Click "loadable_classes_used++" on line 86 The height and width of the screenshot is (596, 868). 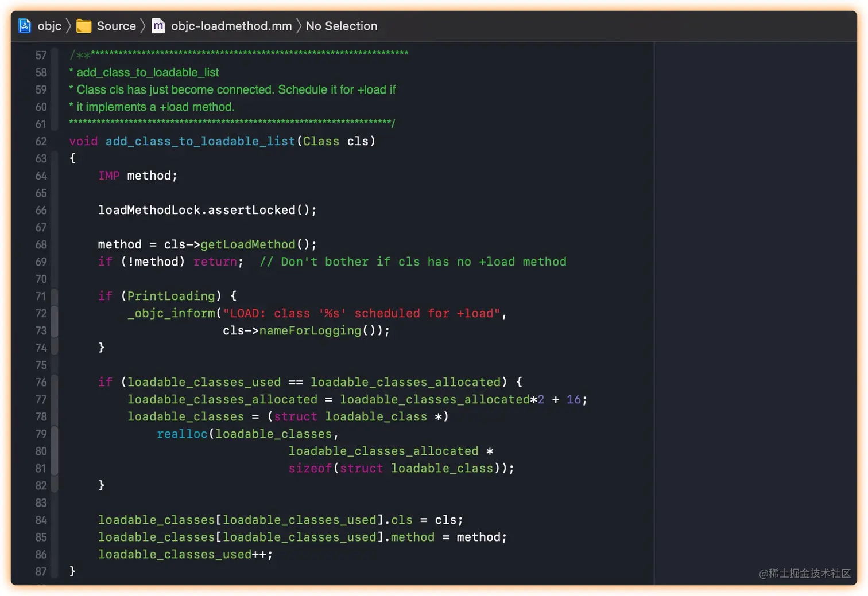182,554
